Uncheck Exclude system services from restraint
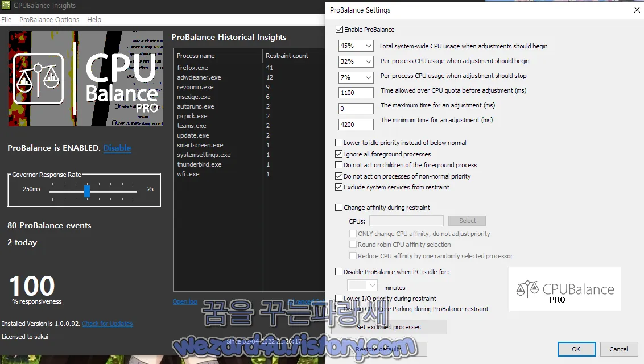The image size is (644, 364). point(339,187)
